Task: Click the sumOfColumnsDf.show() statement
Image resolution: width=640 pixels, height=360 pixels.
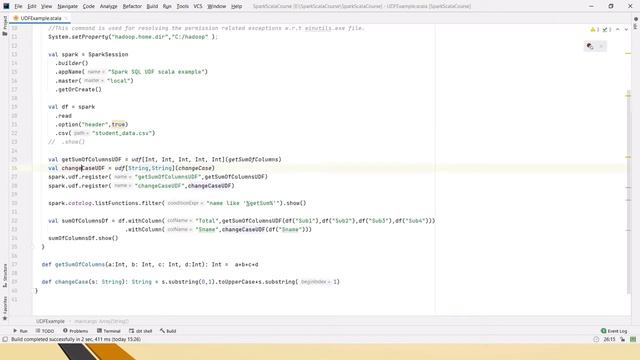Action: 83,238
